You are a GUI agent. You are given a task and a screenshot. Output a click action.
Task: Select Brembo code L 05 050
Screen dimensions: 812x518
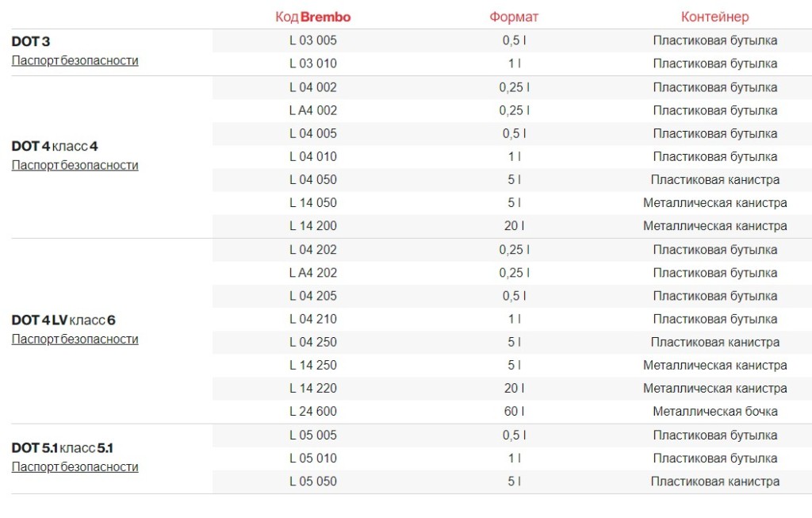(x=312, y=482)
